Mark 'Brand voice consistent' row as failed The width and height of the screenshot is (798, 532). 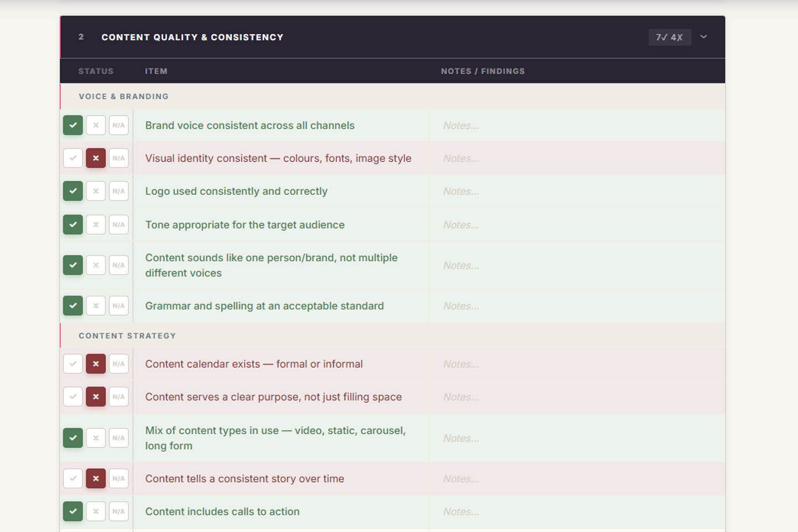(x=96, y=125)
